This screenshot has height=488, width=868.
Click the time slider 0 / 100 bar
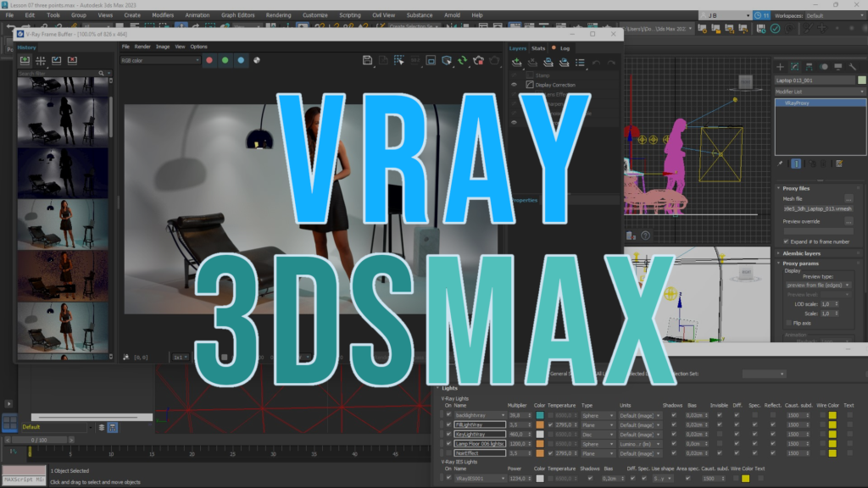pos(39,440)
